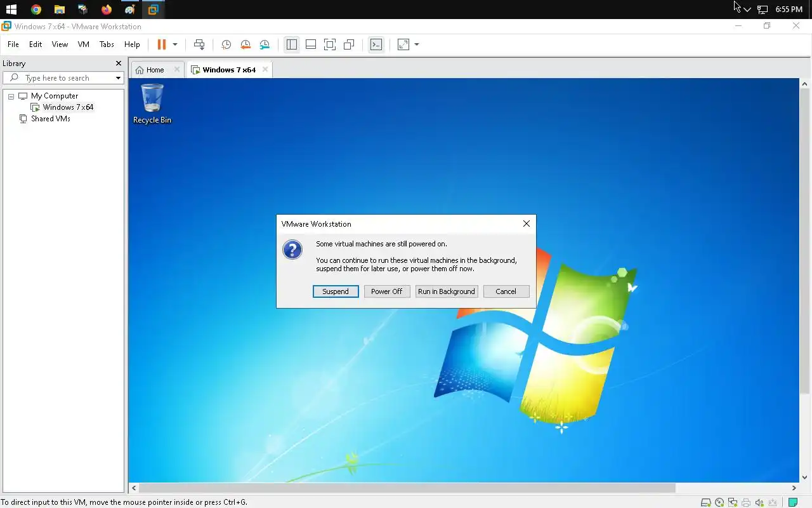Image resolution: width=812 pixels, height=508 pixels.
Task: Click VMware Workstation taskbar icon
Action: click(x=153, y=10)
